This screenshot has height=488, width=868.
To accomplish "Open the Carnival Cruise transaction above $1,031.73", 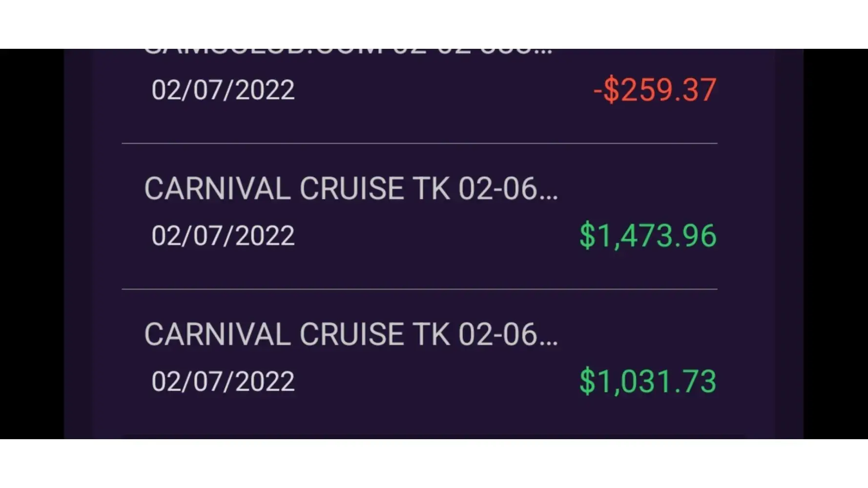I will (x=351, y=335).
